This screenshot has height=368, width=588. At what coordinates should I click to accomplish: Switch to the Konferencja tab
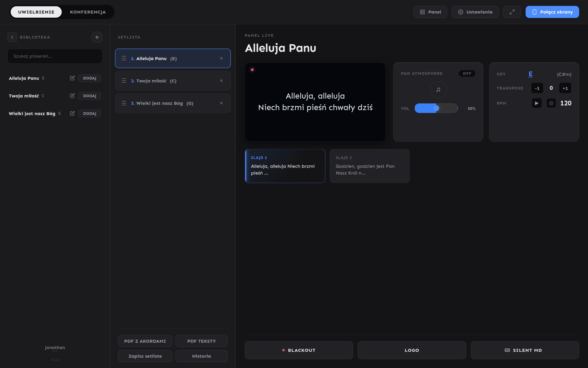pyautogui.click(x=88, y=12)
